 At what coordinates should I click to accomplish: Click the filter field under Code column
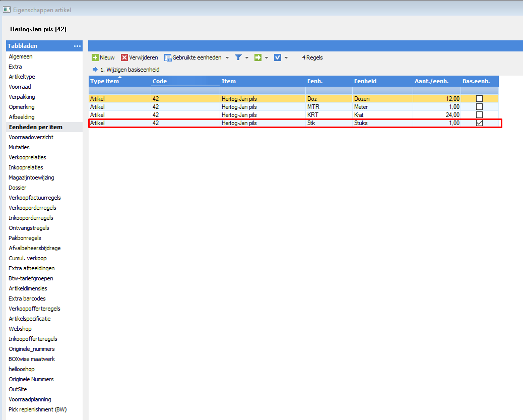(x=185, y=90)
